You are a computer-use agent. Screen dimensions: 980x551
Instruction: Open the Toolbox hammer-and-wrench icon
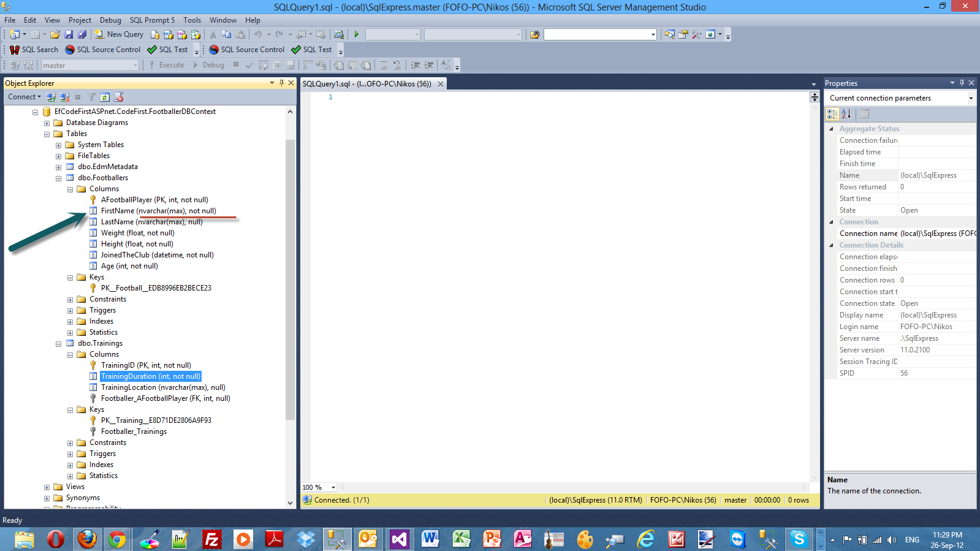[696, 34]
